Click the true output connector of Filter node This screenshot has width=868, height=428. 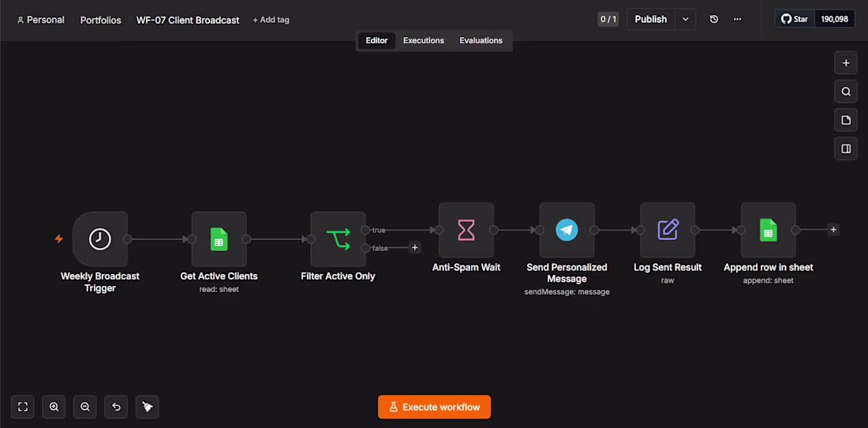pos(365,230)
